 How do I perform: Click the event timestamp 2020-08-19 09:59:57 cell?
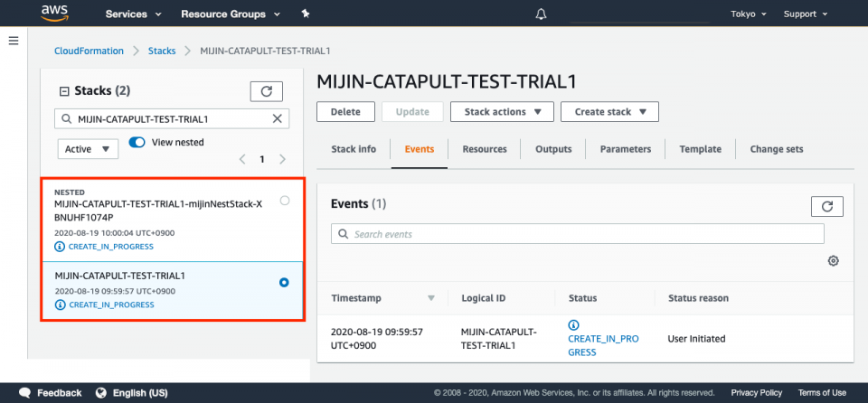[x=377, y=339]
